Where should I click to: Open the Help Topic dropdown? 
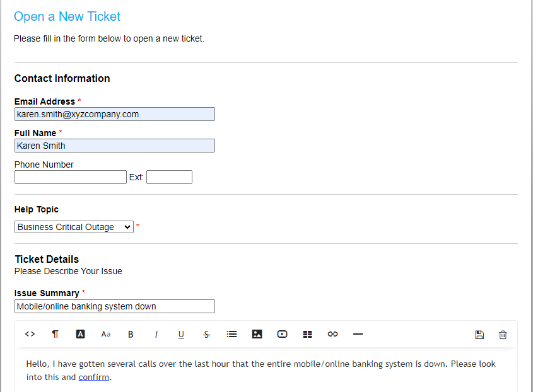(x=74, y=227)
